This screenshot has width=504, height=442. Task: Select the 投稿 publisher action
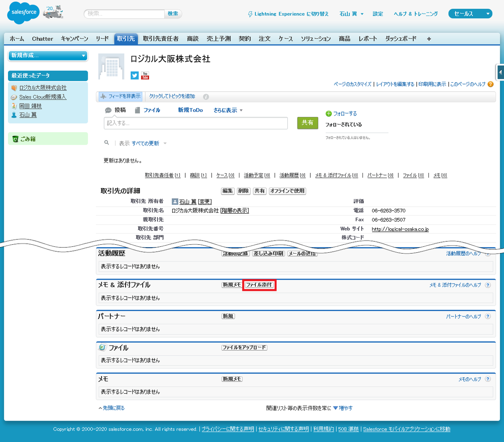(x=115, y=110)
